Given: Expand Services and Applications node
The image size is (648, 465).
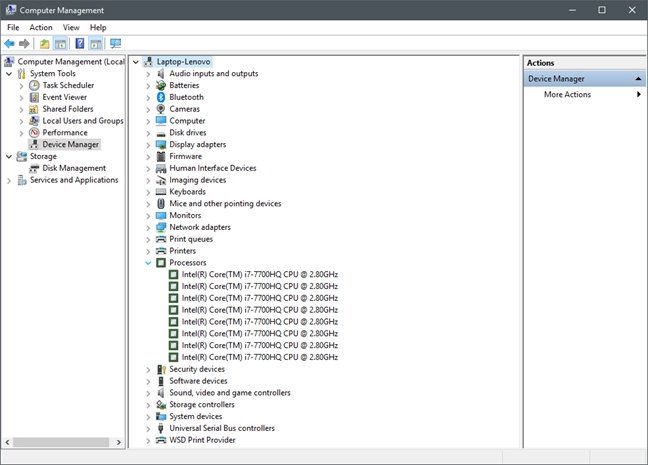Looking at the screenshot, I should [9, 181].
